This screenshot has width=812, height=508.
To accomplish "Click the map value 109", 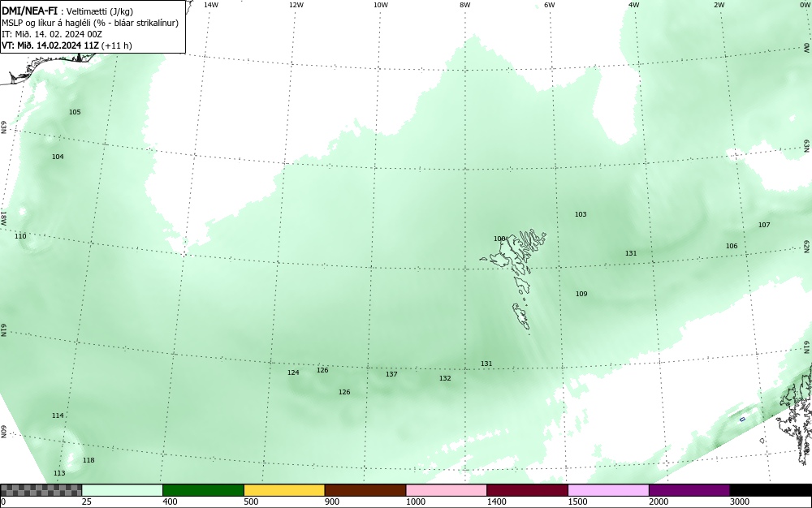I will pos(581,295).
